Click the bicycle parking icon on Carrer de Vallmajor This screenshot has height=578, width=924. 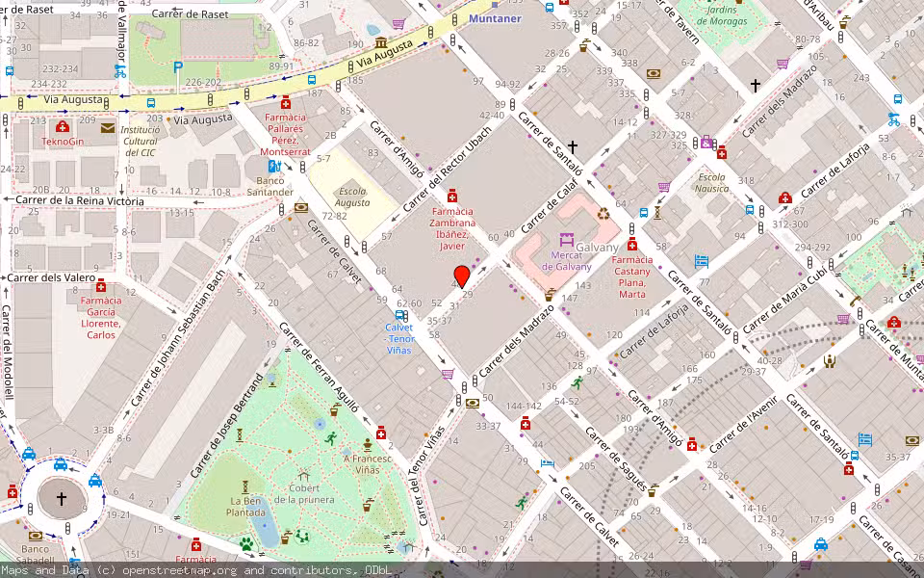pyautogui.click(x=119, y=72)
